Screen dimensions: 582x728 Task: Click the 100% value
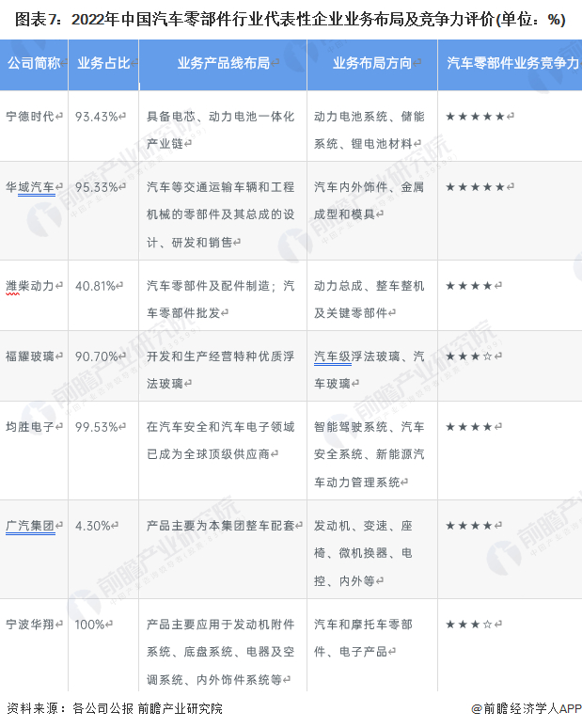coord(90,625)
